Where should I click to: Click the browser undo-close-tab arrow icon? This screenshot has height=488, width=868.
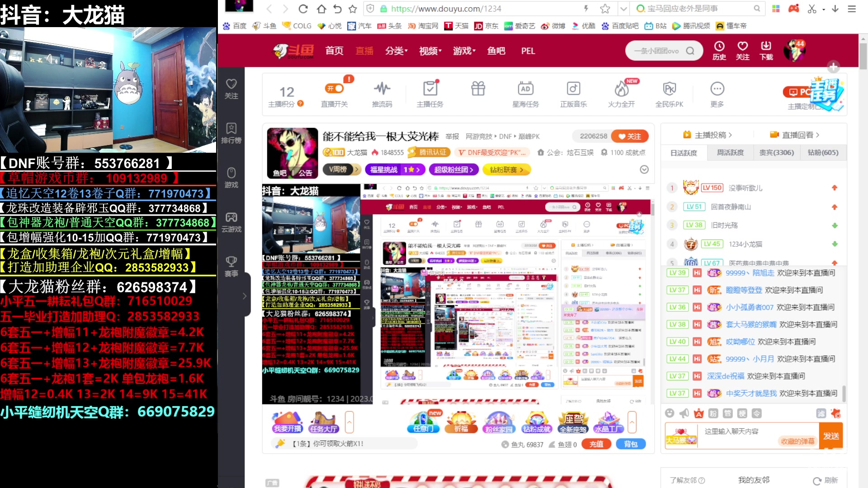coord(337,9)
